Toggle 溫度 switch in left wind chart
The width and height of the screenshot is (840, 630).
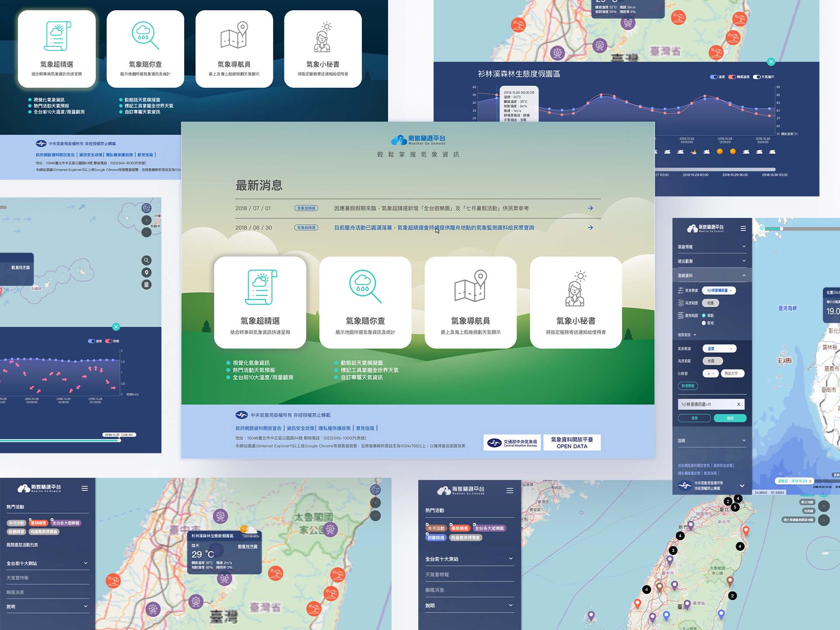click(91, 341)
